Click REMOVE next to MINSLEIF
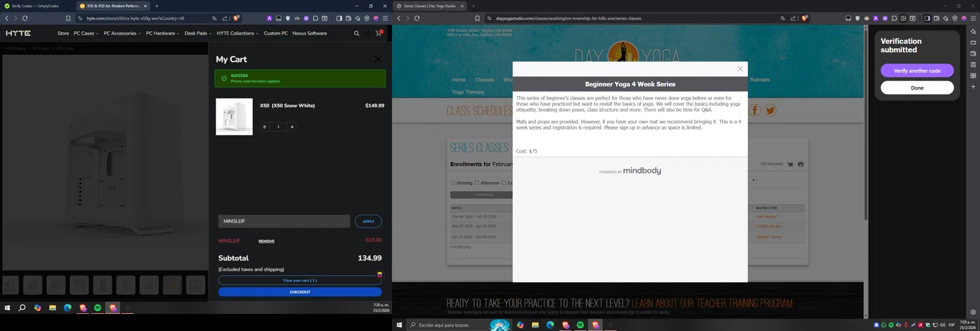 tap(267, 241)
